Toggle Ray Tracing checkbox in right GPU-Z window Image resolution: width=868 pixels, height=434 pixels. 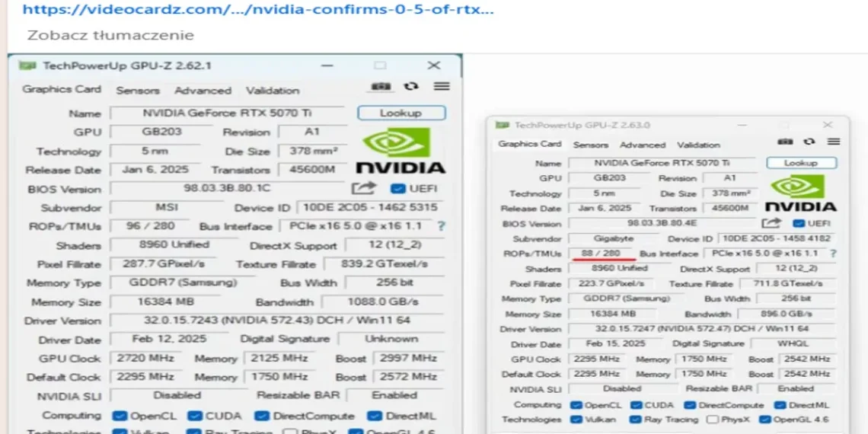[x=636, y=420]
